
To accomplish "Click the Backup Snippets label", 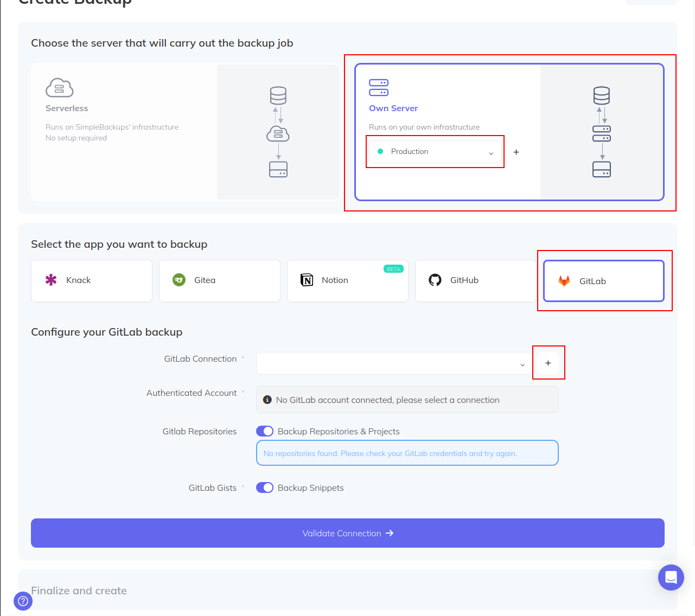I will pos(311,487).
